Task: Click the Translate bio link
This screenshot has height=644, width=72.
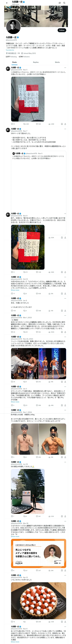Action: click(10, 50)
